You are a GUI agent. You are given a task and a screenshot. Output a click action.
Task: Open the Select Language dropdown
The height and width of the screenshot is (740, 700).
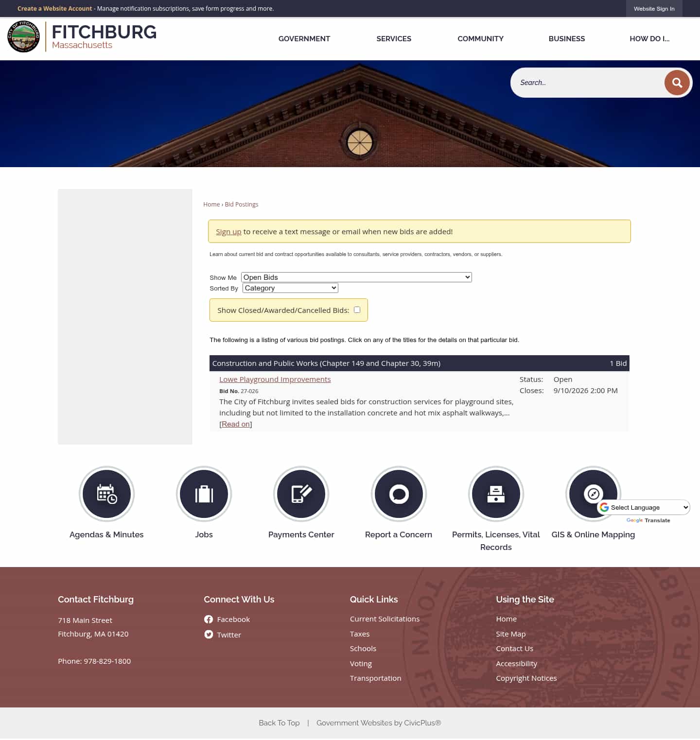[644, 508]
